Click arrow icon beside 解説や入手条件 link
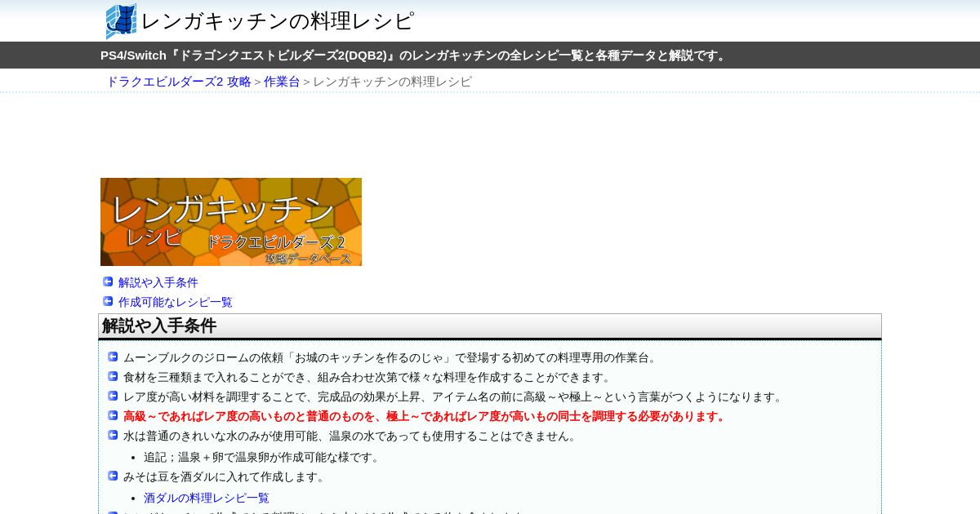The image size is (980, 514). coord(108,281)
